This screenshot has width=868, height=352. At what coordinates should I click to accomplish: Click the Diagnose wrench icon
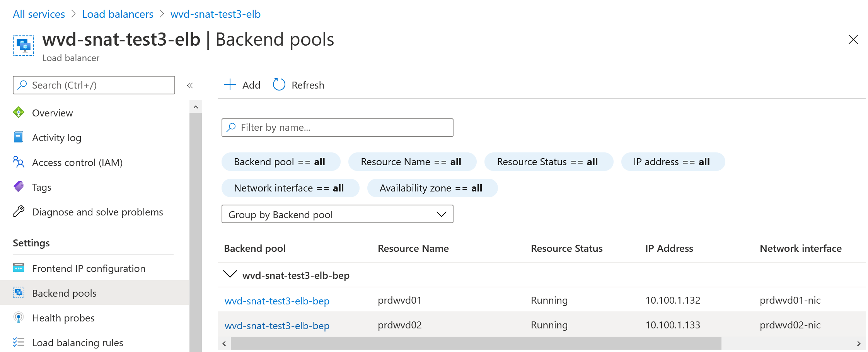[19, 212]
